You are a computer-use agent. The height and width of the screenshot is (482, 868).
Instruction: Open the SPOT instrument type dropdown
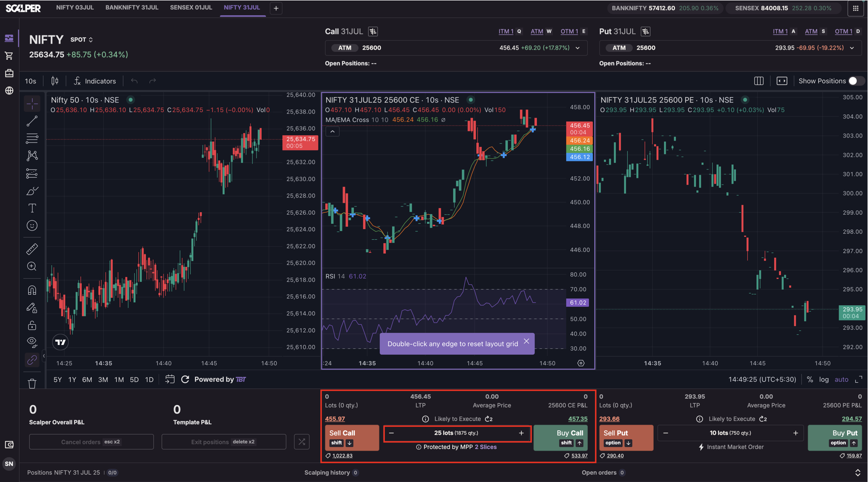click(x=81, y=40)
